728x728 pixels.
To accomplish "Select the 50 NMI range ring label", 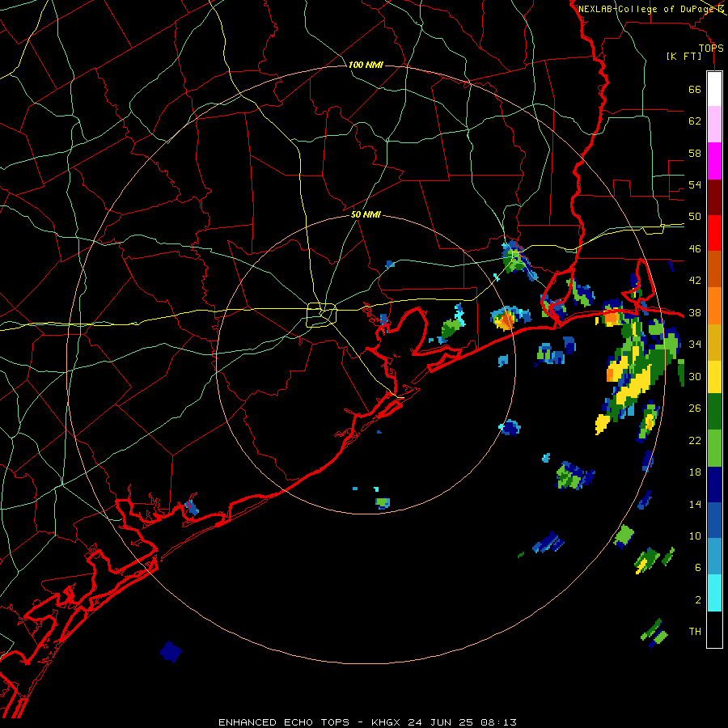I will click(366, 214).
